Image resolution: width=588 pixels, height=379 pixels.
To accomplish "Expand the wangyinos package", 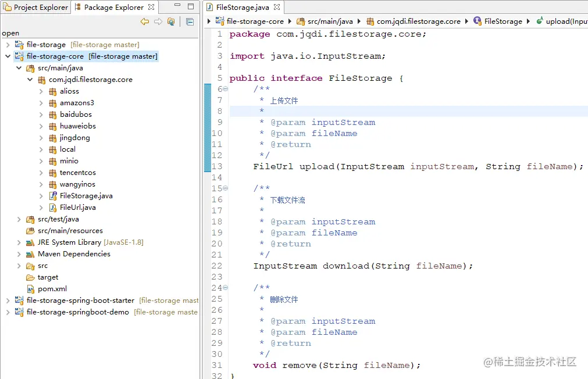I will [41, 184].
